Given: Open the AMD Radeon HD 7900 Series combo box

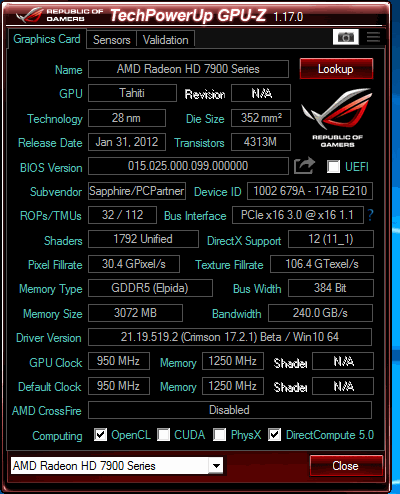Looking at the screenshot, I should [117, 466].
